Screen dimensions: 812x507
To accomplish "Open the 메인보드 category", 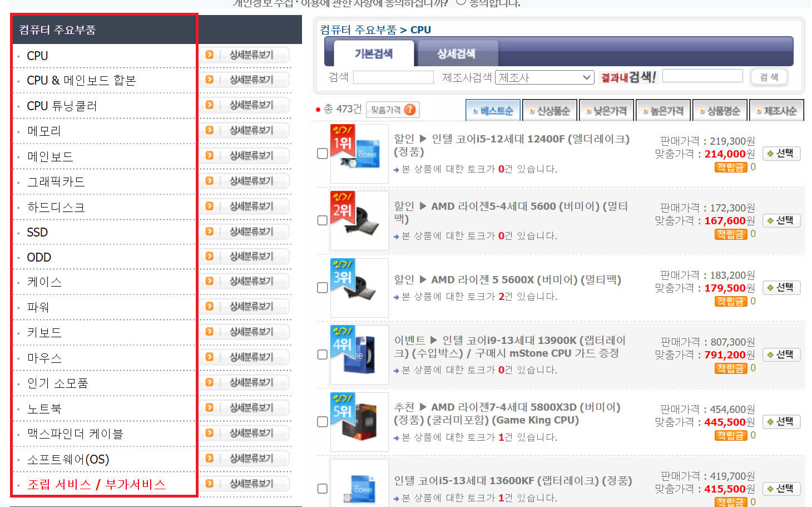I will pos(50,157).
